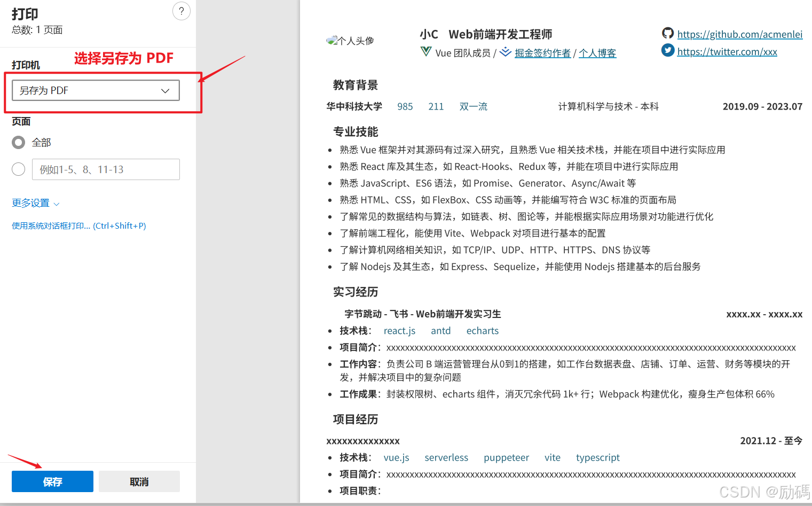Click the Juejin logo icon
Viewport: 812px width, 506px height.
coord(506,52)
